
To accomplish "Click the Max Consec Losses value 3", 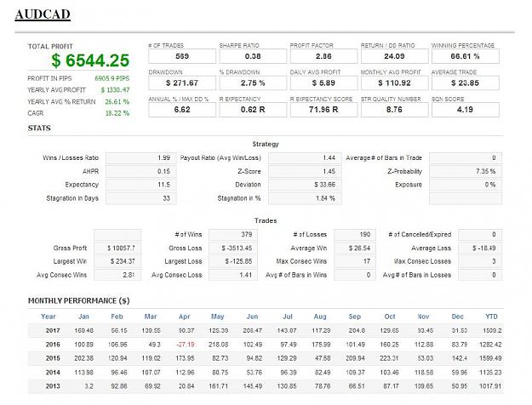I will tap(480, 261).
